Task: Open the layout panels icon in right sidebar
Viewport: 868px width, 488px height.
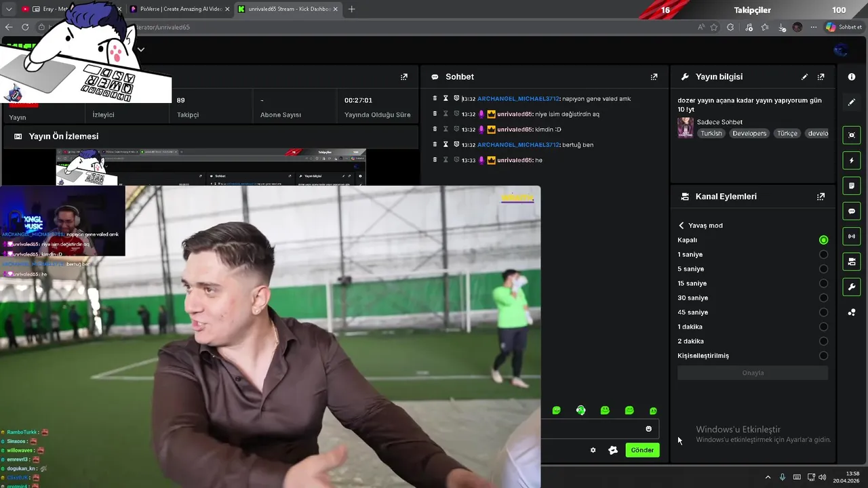Action: coord(852,262)
